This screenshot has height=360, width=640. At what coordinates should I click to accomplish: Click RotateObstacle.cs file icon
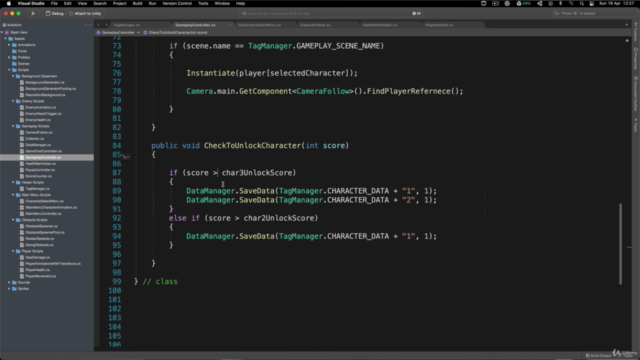coord(22,239)
